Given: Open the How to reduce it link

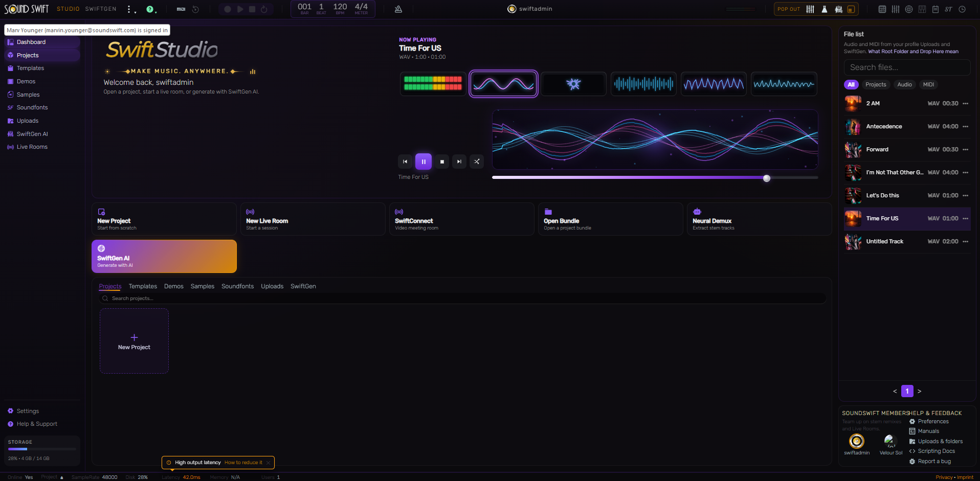Looking at the screenshot, I should tap(243, 463).
